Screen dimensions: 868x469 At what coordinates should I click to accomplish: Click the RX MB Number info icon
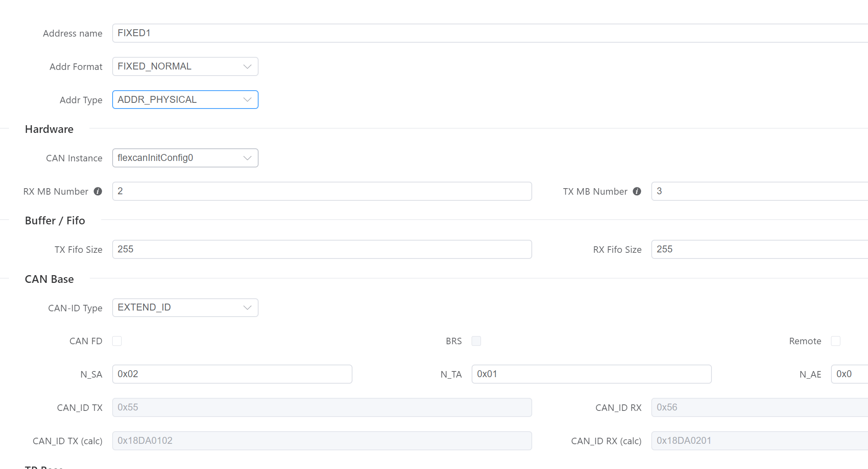pos(98,191)
